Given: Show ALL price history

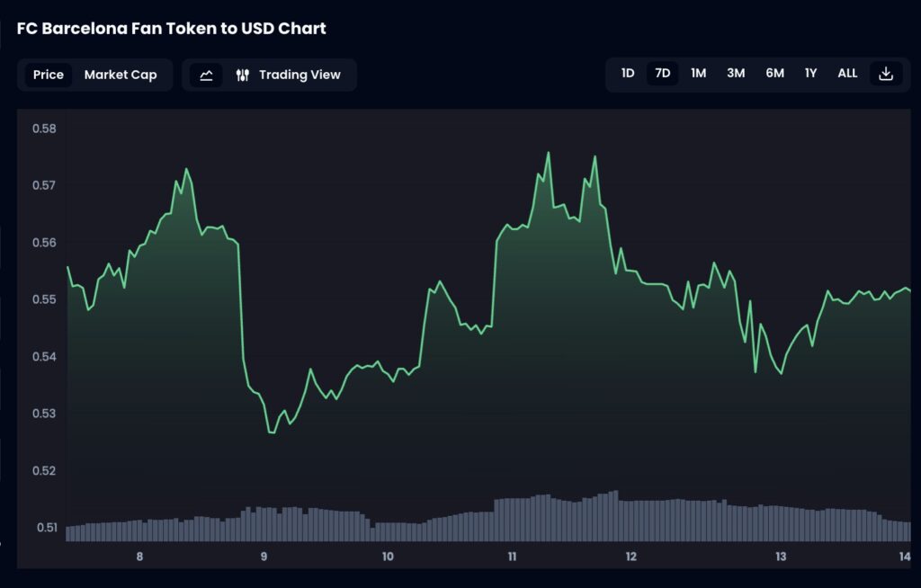Looking at the screenshot, I should (x=847, y=74).
